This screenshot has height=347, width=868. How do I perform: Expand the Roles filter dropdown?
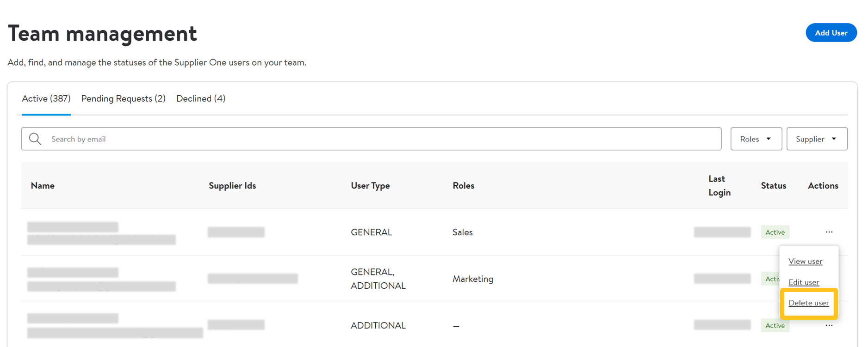point(756,139)
